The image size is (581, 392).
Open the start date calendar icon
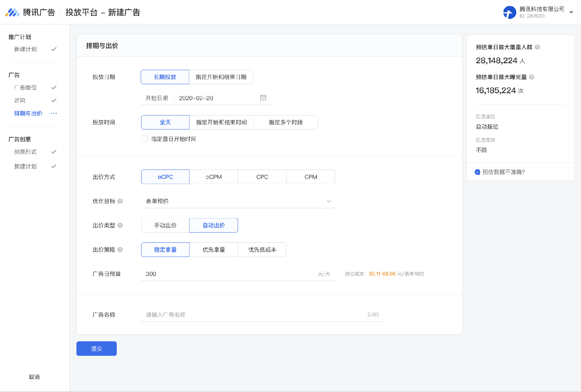(x=263, y=98)
